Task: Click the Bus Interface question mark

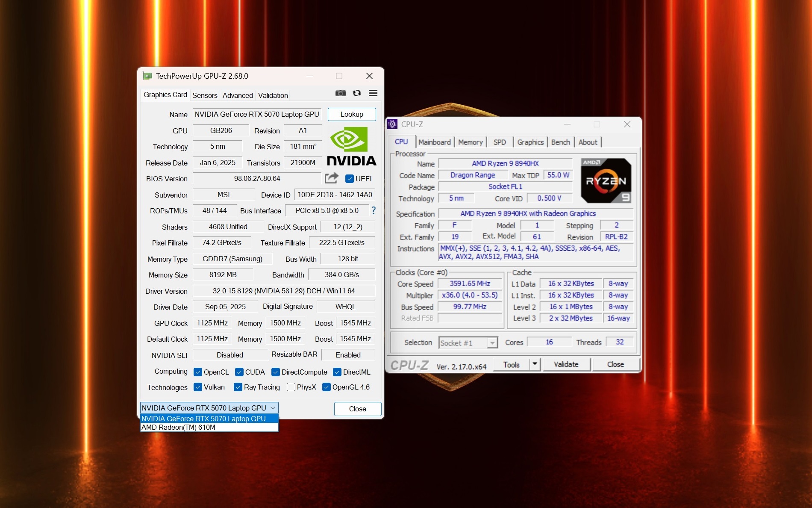Action: click(374, 210)
